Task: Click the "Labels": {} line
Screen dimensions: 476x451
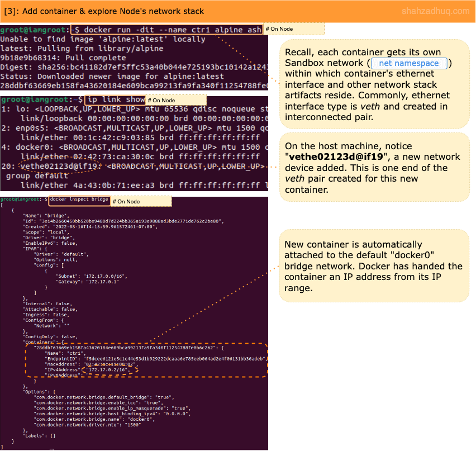Action: pyautogui.click(x=39, y=436)
